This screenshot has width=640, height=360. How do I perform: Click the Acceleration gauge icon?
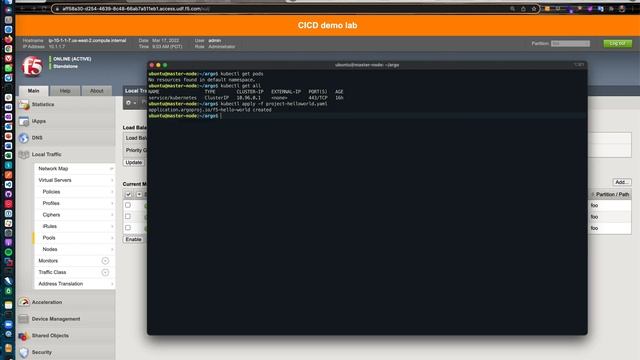click(24, 302)
